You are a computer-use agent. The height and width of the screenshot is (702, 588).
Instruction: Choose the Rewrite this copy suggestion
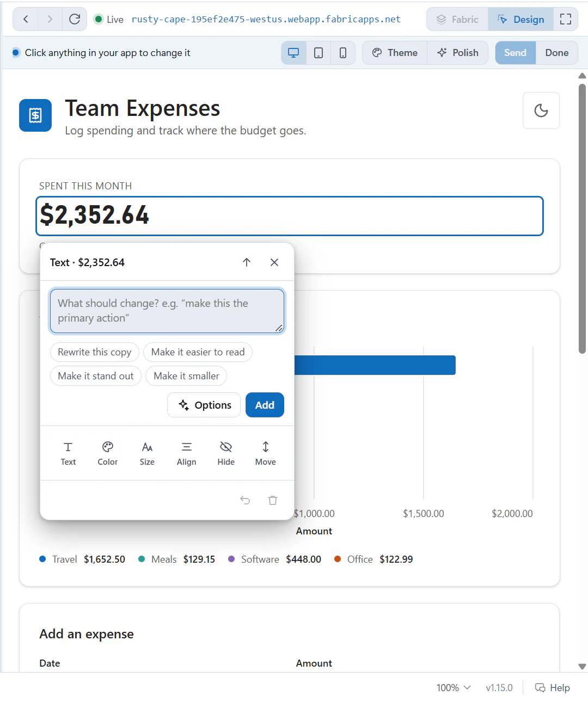(95, 352)
